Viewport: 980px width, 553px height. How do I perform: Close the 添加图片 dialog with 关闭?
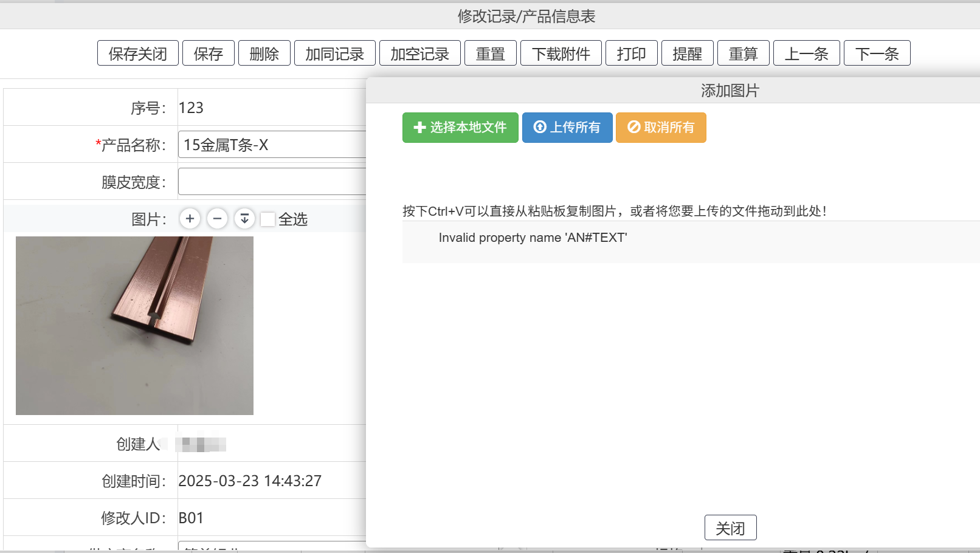click(730, 527)
